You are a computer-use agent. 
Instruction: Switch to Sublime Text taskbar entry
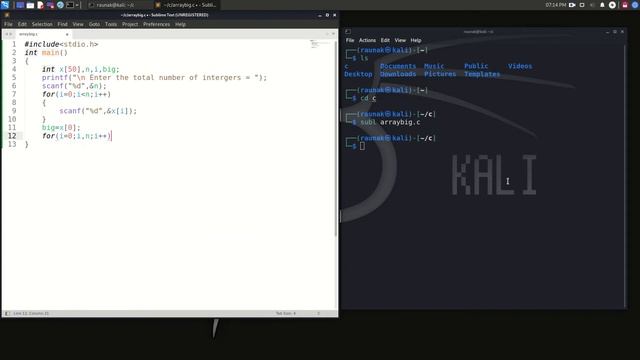click(x=187, y=5)
